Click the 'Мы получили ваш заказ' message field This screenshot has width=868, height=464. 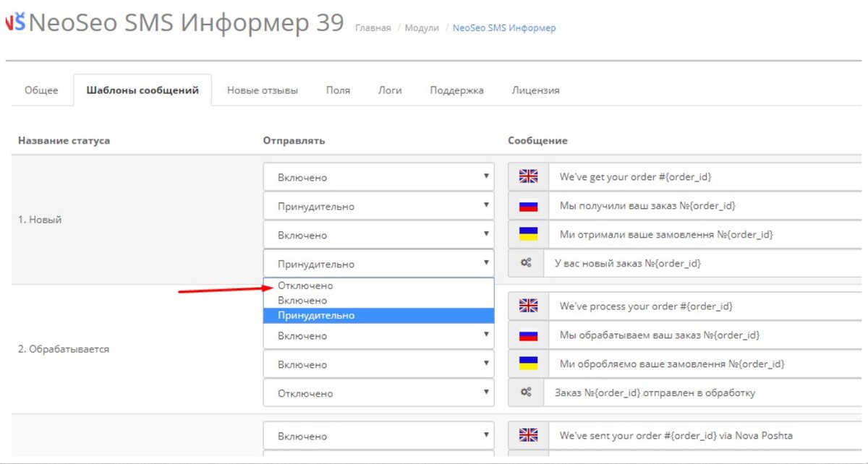point(705,206)
